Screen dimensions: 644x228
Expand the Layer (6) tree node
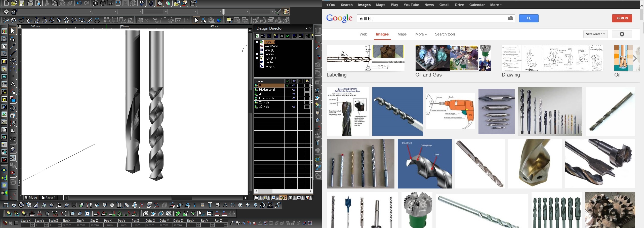257,42
